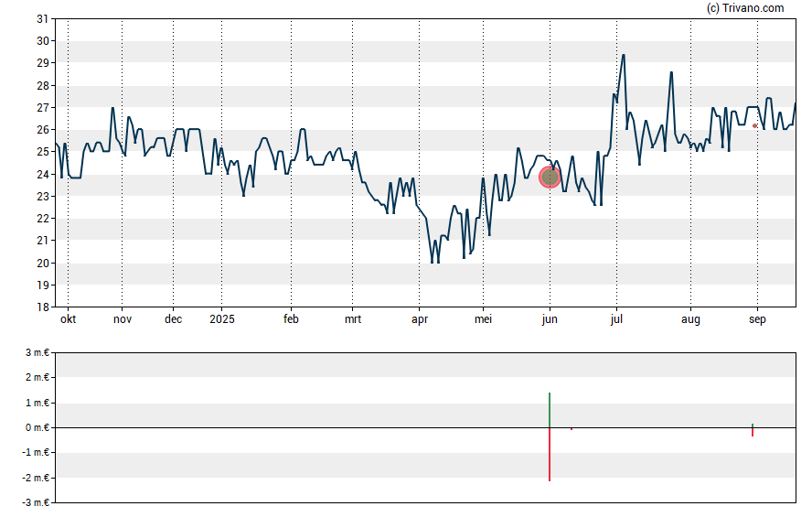812x517 pixels.
Task: Click the 'jun' month label
Action: tap(550, 319)
